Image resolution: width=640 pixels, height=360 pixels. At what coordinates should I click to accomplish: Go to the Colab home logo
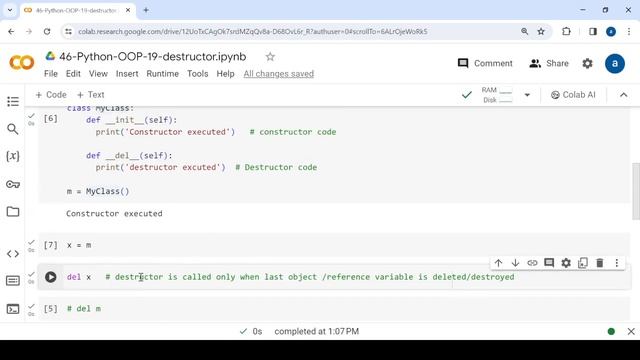coord(22,63)
